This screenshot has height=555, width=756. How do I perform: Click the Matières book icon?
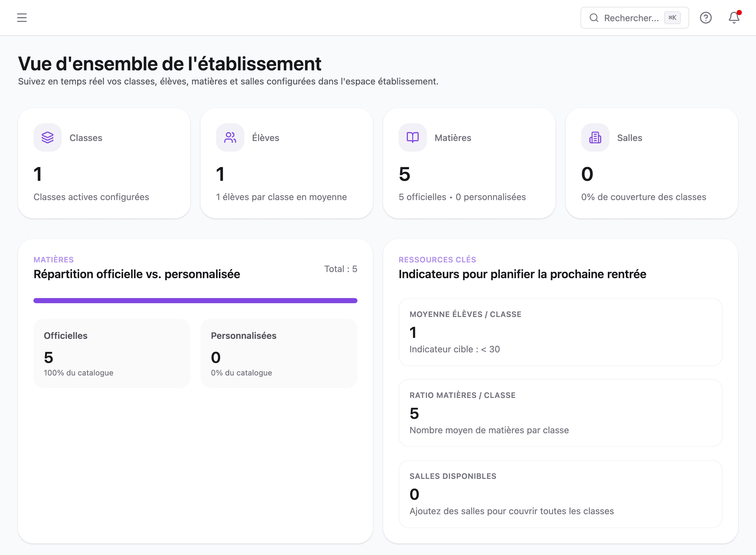coord(412,137)
